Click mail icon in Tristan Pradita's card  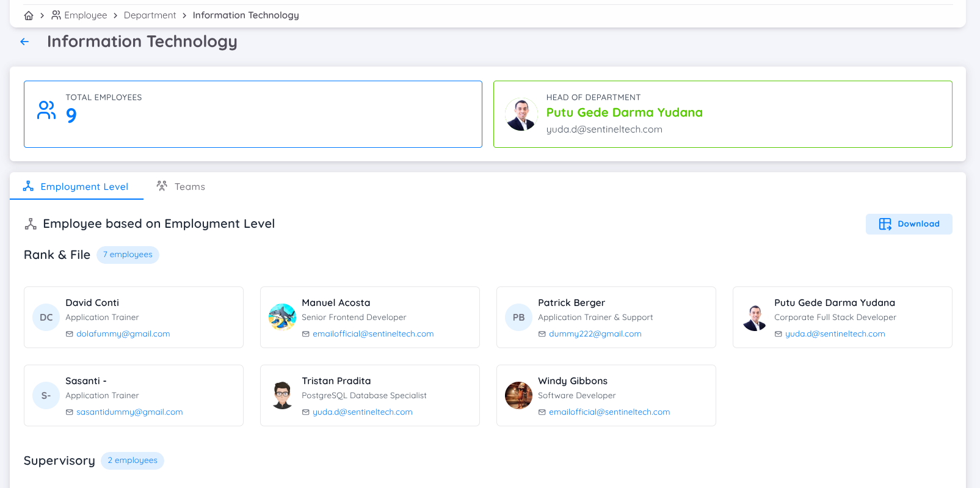306,412
